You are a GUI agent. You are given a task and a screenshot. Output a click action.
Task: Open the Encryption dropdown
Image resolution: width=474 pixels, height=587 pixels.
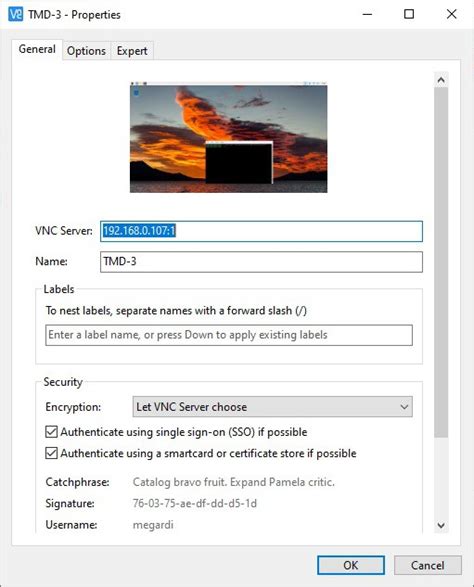pyautogui.click(x=273, y=407)
